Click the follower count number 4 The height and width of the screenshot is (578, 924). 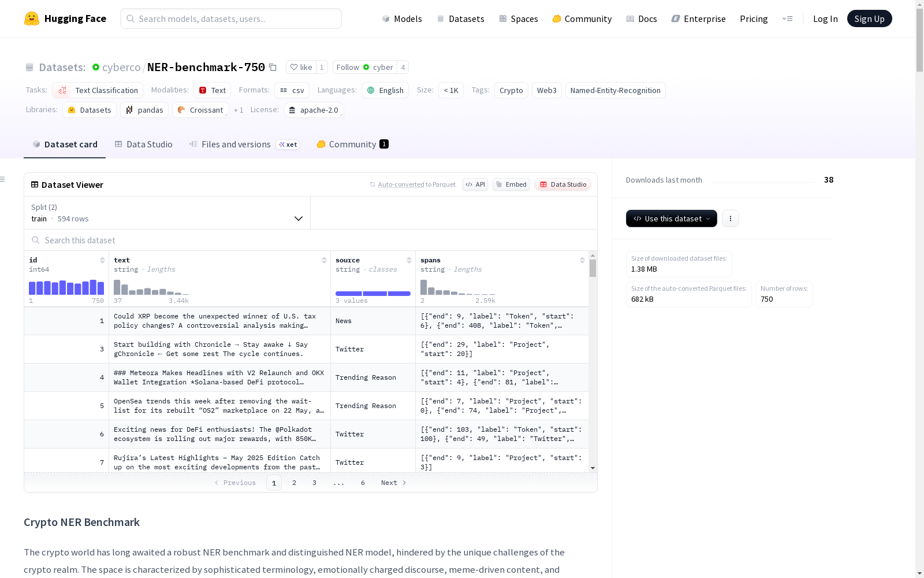point(403,67)
